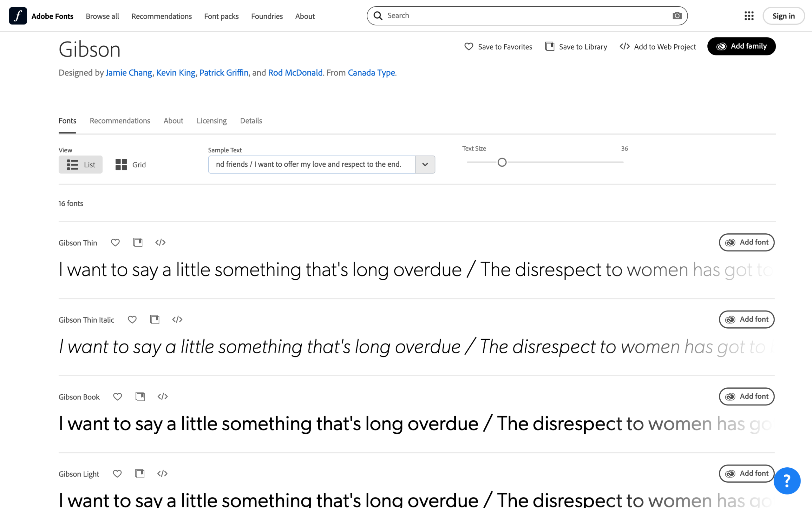This screenshot has width=812, height=508.
Task: Click the Gibson Thin Italic font name
Action: (86, 320)
